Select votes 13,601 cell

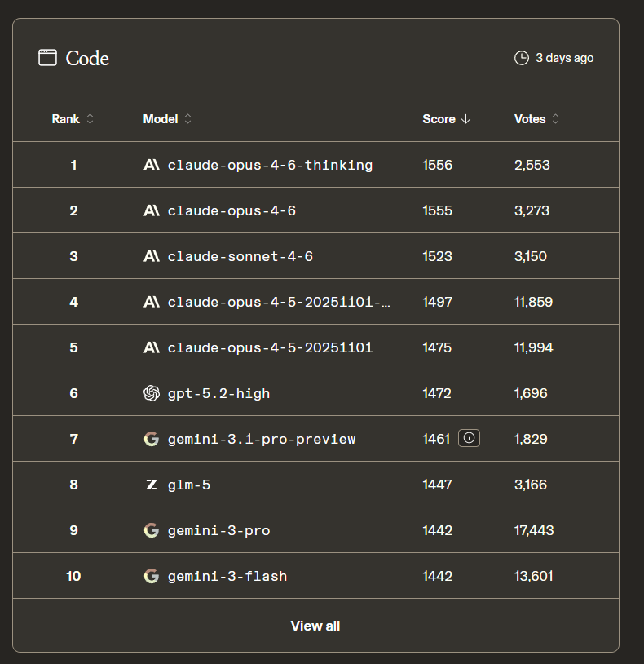point(534,576)
